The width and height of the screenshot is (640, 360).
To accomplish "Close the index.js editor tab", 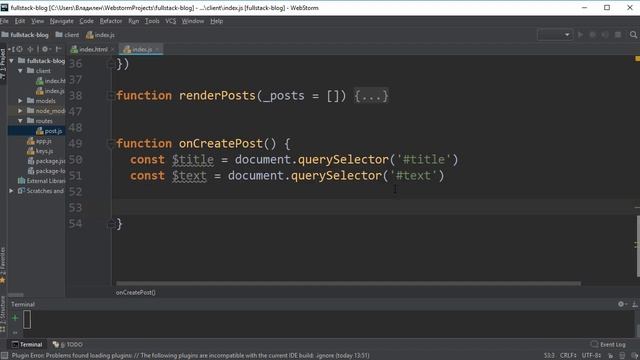I will 158,49.
